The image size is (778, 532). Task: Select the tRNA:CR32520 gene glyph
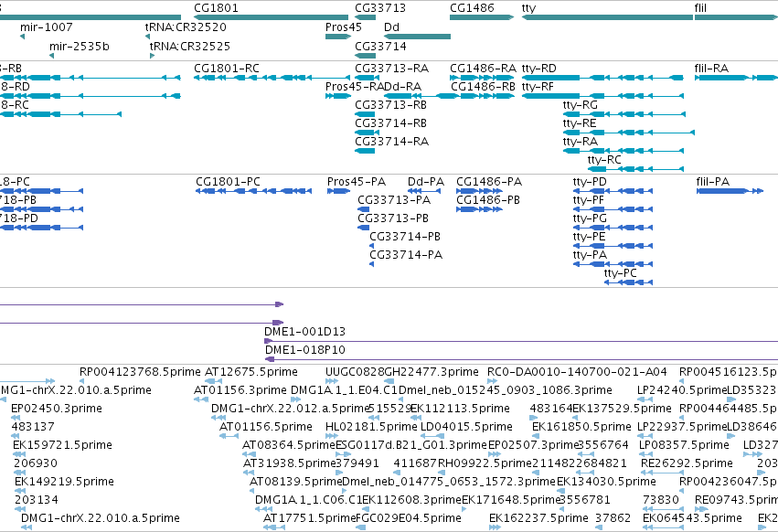point(147,37)
